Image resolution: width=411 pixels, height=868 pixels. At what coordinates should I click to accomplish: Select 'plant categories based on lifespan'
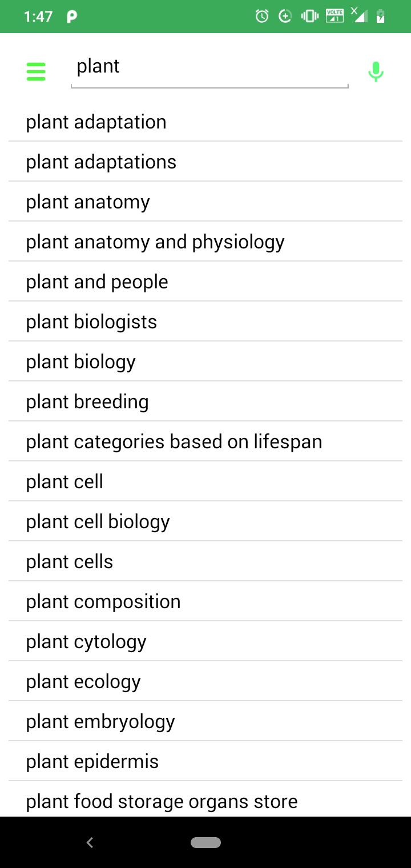pos(205,441)
